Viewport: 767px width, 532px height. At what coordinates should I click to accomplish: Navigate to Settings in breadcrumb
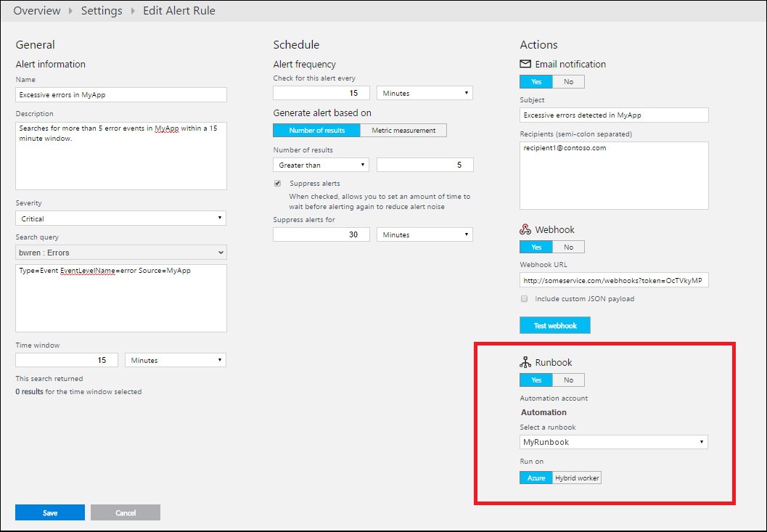click(x=102, y=11)
